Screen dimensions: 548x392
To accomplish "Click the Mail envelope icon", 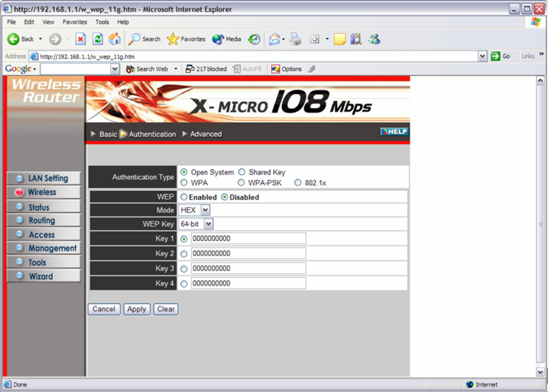I will 274,39.
